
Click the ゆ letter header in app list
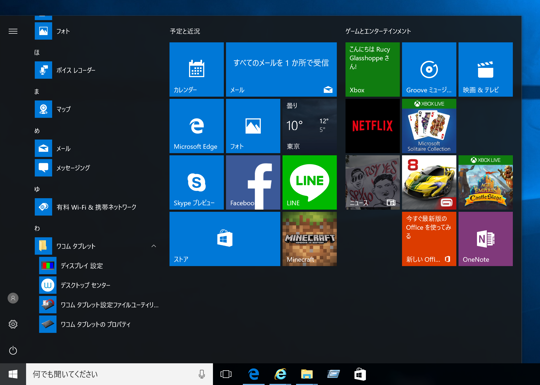pyautogui.click(x=37, y=189)
